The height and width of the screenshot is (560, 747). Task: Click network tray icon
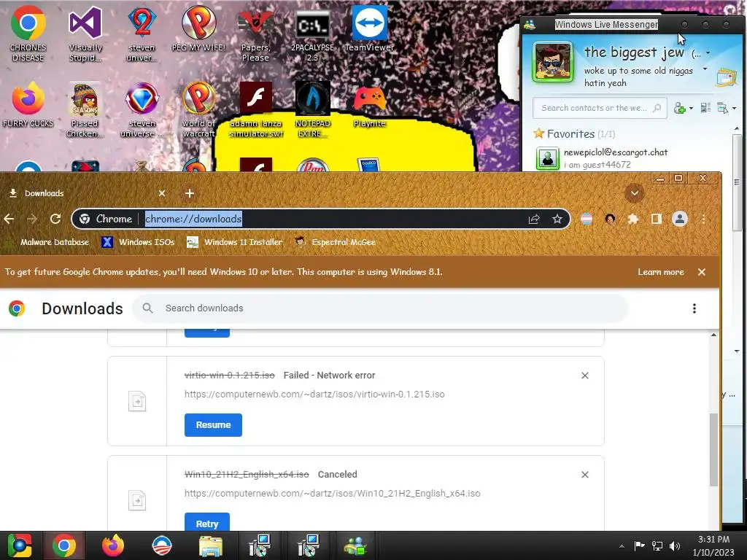[x=657, y=546]
